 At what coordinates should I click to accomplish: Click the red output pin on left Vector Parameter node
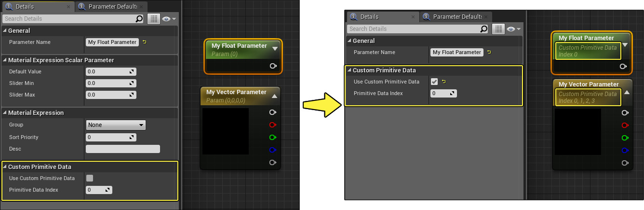pyautogui.click(x=273, y=125)
